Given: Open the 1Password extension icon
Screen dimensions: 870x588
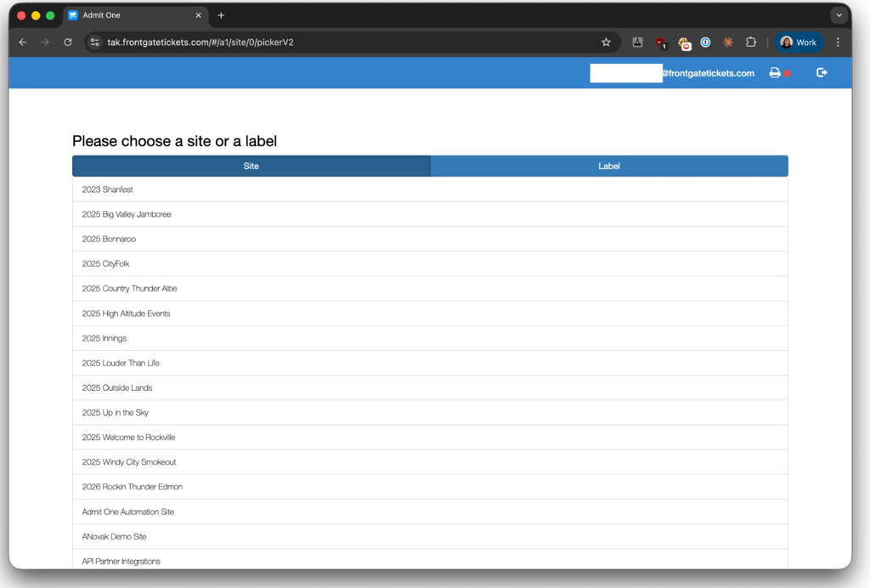Looking at the screenshot, I should 705,42.
